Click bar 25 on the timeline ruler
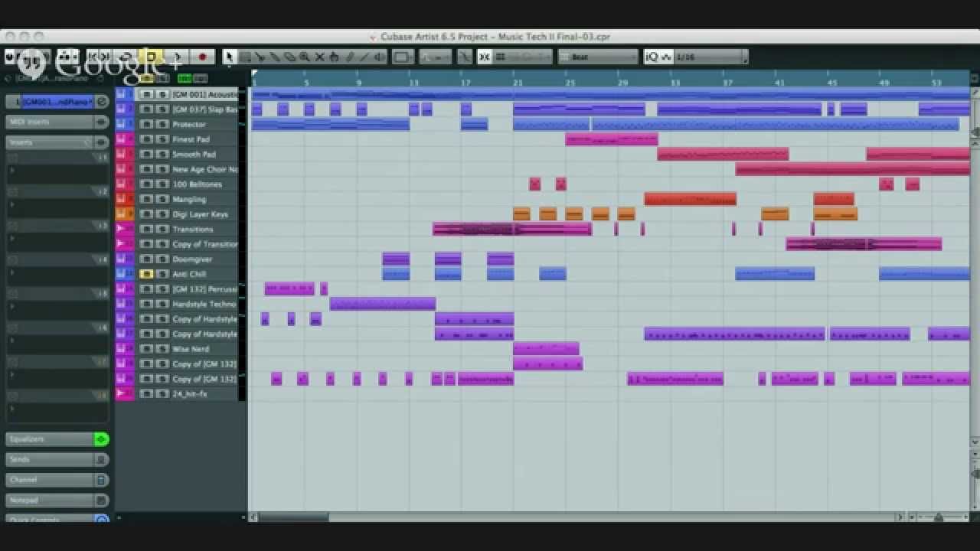 (570, 82)
